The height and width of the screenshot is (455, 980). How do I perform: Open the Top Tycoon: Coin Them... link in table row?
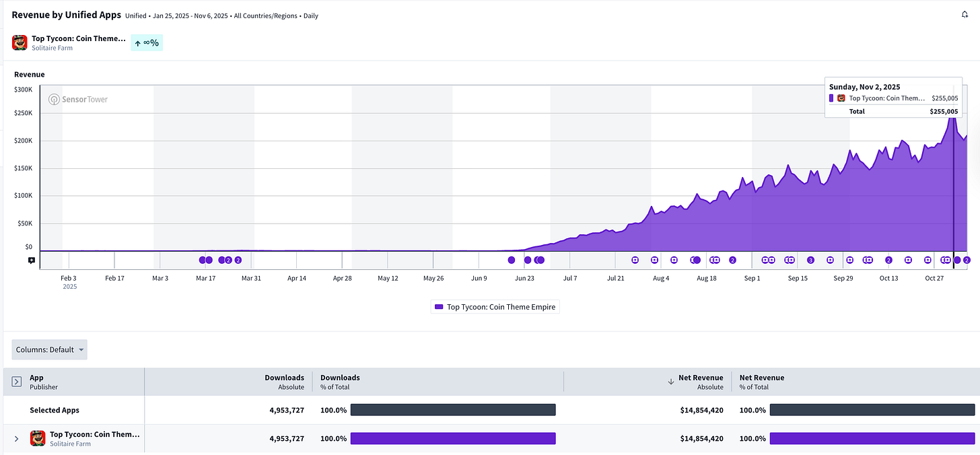point(95,434)
